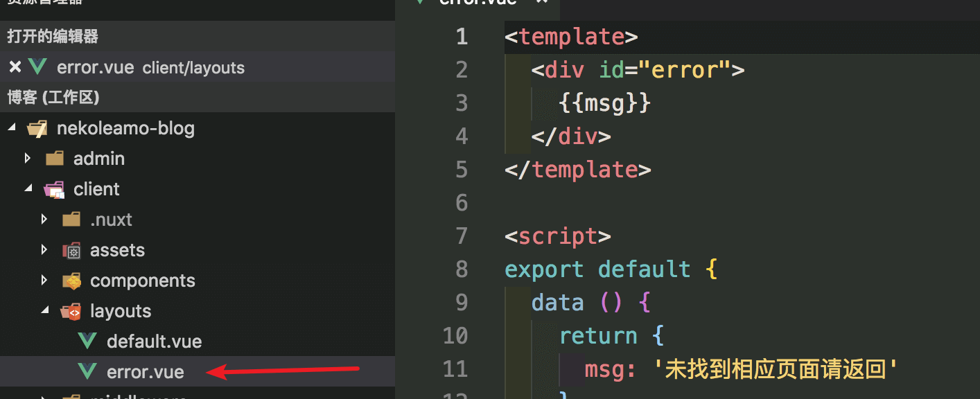This screenshot has height=399, width=980.
Task: Click the .nuxt folder icon
Action: tap(71, 220)
